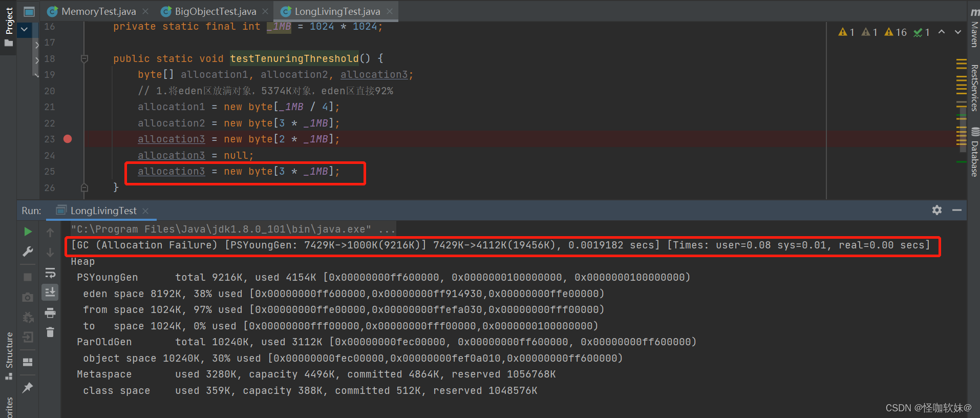Close the MemoryTest.java tab
Screen dimensions: 980x418
click(145, 11)
